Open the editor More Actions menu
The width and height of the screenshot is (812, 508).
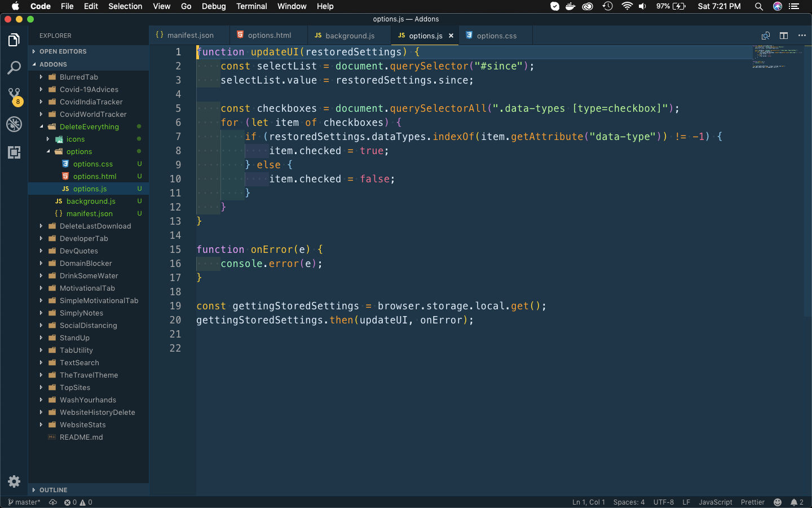pos(802,36)
